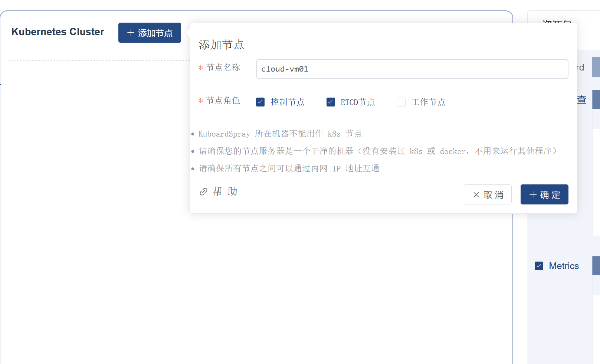
Task: Click the 添加节点 button beside Kubernetes Cluster
Action: pos(150,33)
